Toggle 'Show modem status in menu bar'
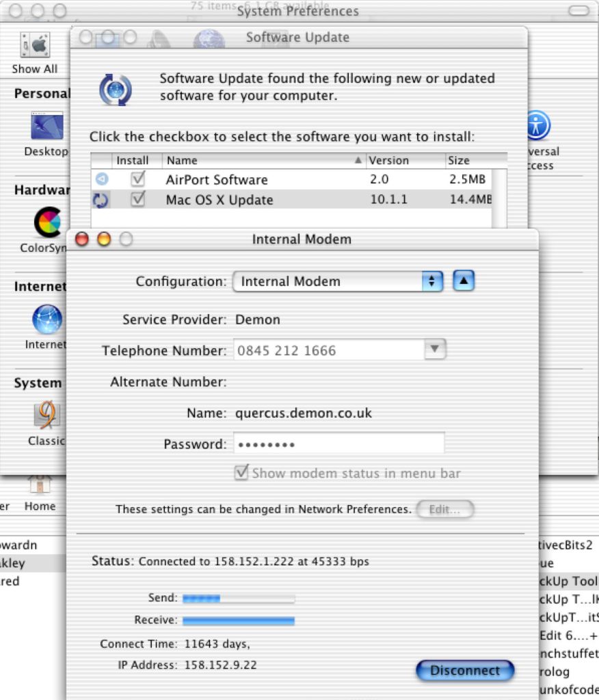Screen dimensions: 599x700 coord(242,473)
